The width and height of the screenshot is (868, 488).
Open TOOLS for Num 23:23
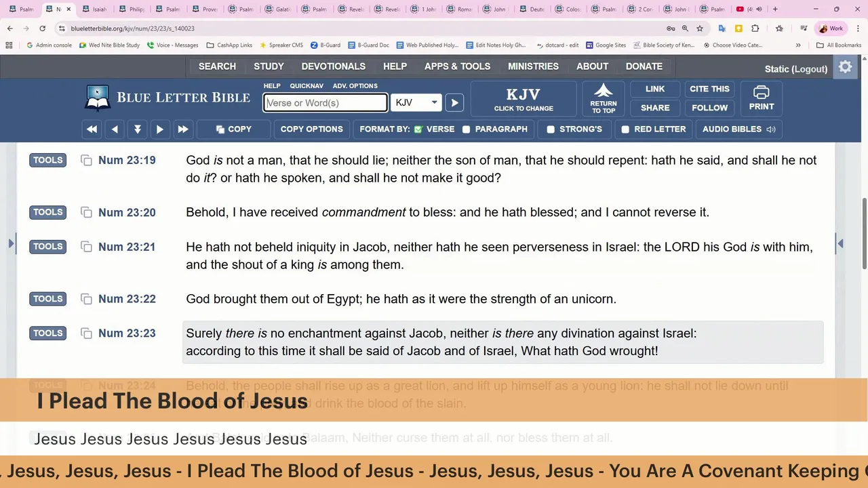pyautogui.click(x=47, y=333)
